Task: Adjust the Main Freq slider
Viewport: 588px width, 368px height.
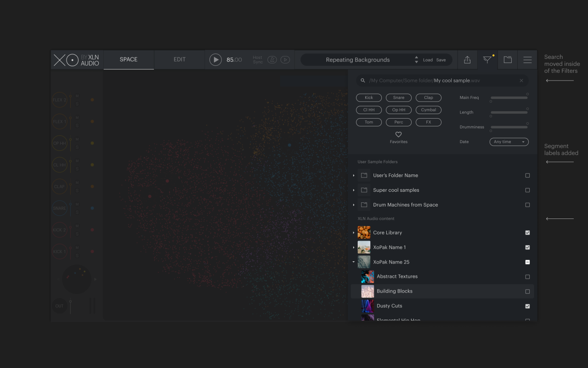Action: pyautogui.click(x=509, y=98)
